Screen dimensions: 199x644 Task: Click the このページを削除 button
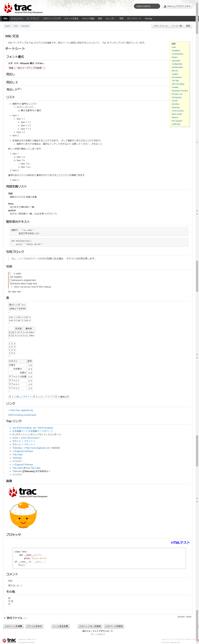[x=114, y=626]
